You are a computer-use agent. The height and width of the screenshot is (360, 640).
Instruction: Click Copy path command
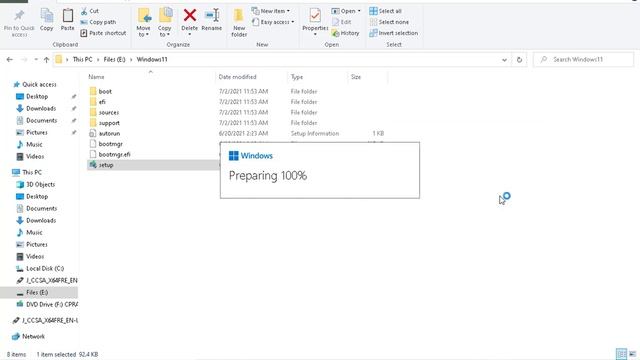click(98, 22)
